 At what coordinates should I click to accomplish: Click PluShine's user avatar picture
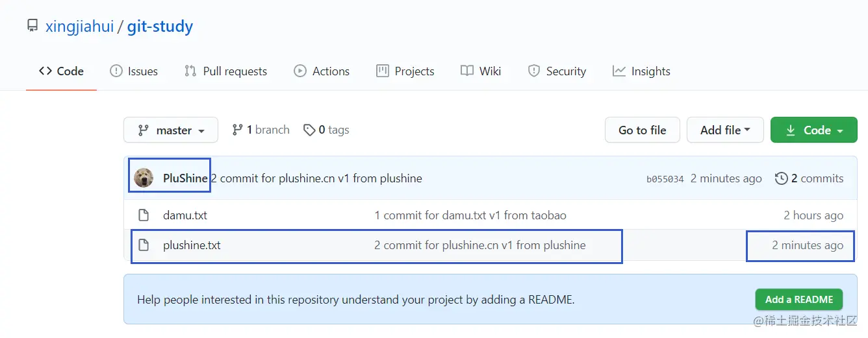point(144,178)
